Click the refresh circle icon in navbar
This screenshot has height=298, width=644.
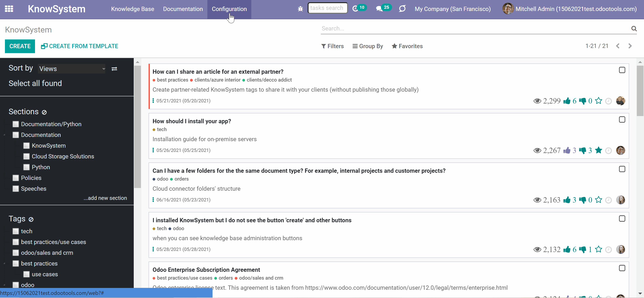tap(402, 9)
